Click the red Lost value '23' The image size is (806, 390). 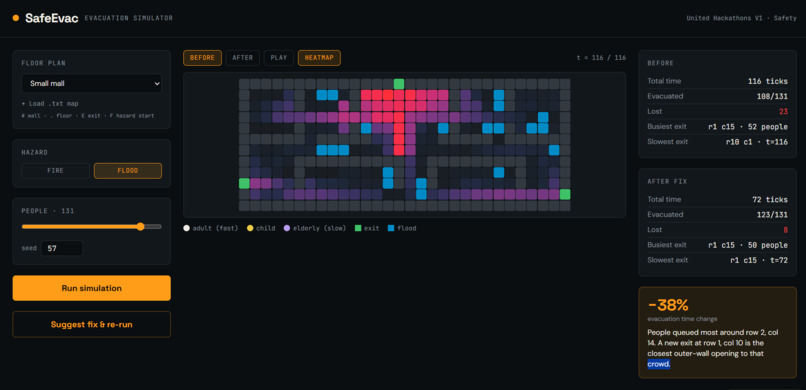pos(783,111)
